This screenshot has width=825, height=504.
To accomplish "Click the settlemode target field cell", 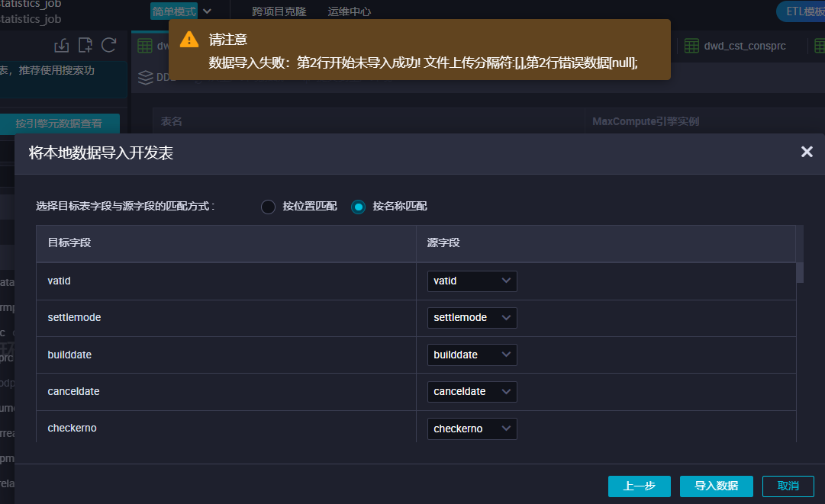I will (x=226, y=318).
